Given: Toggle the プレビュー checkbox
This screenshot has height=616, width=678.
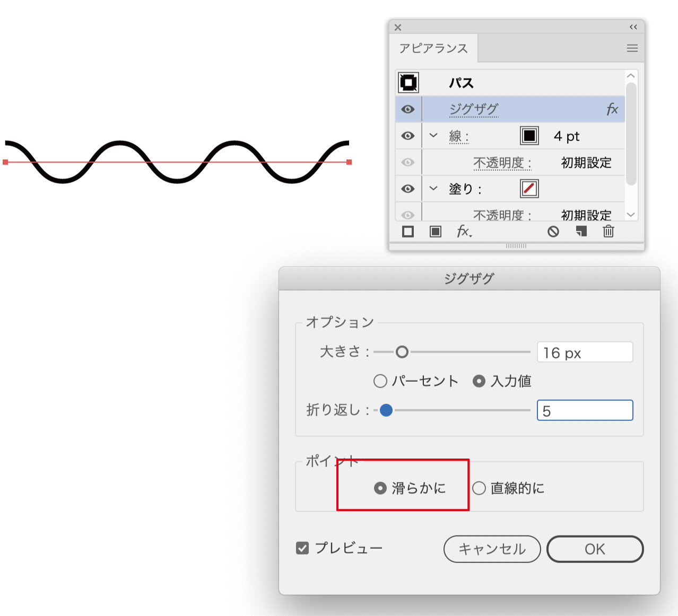Looking at the screenshot, I should tap(302, 548).
